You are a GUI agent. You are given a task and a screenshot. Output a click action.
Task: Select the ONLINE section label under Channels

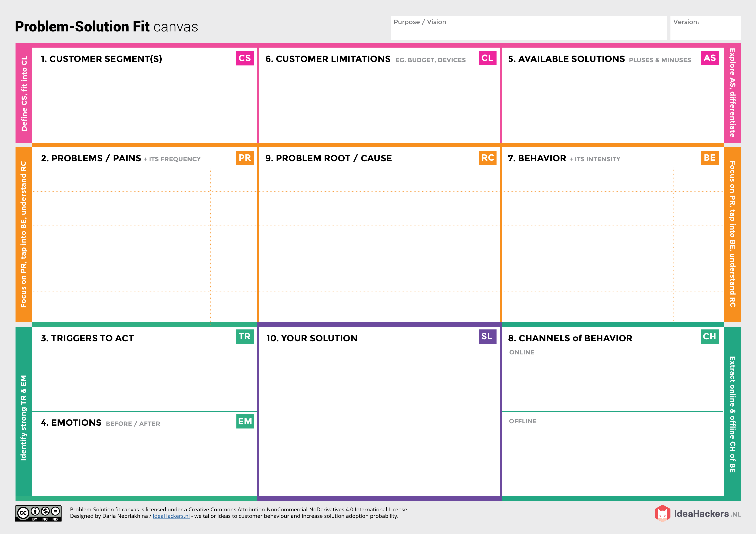[522, 352]
